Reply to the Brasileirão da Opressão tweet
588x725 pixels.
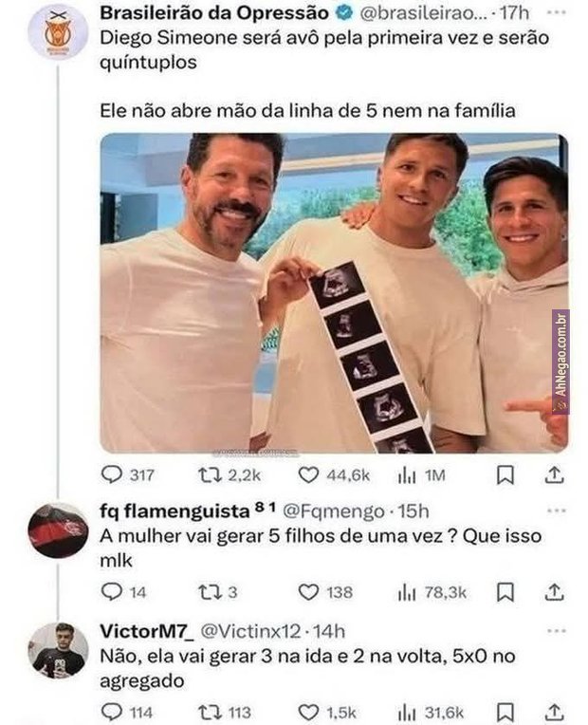pyautogui.click(x=112, y=474)
